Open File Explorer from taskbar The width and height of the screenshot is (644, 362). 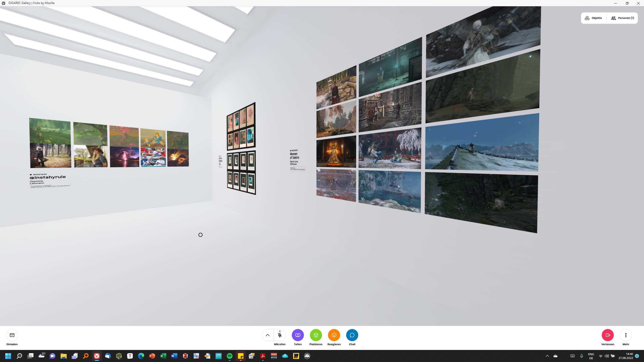(x=64, y=356)
